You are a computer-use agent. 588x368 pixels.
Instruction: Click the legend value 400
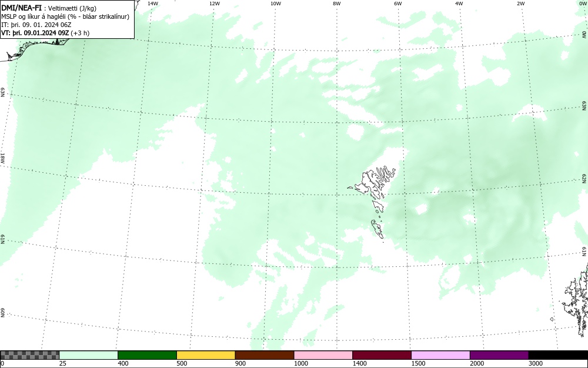(123, 363)
